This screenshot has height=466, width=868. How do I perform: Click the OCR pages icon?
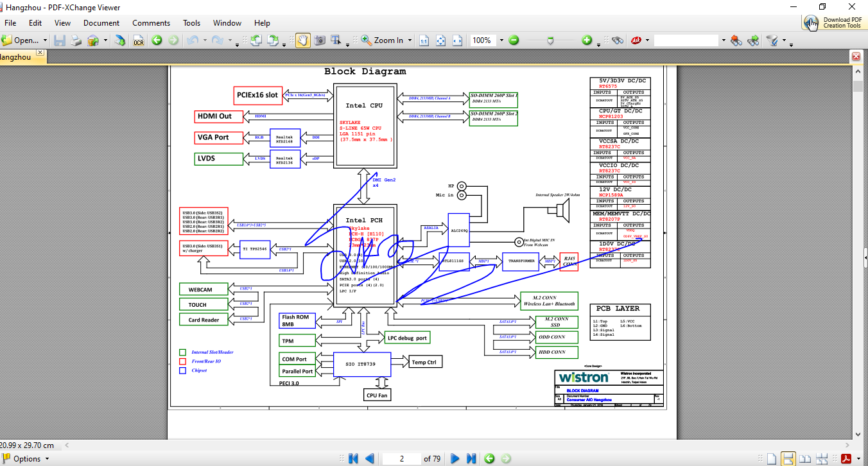(x=138, y=40)
